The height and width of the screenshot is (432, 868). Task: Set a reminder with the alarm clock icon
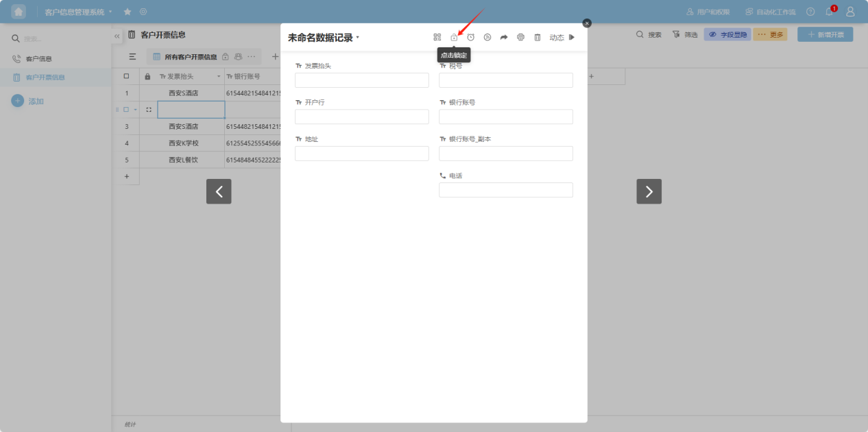click(471, 38)
